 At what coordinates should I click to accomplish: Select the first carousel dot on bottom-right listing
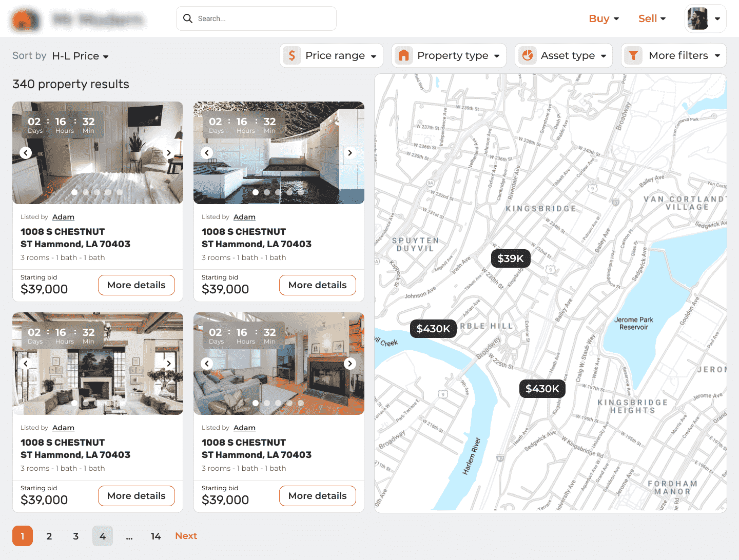[256, 403]
